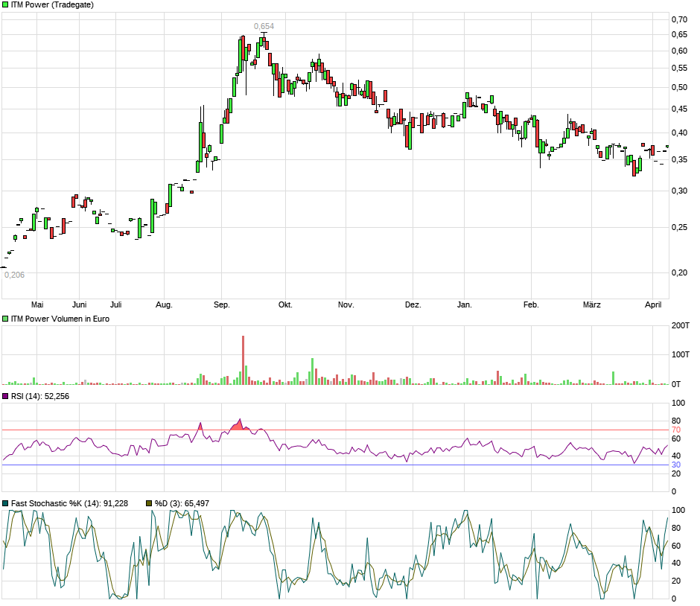This screenshot has height=606, width=700.
Task: Select the green ITM Power (Tradegate) legend icon
Action: tap(4, 5)
